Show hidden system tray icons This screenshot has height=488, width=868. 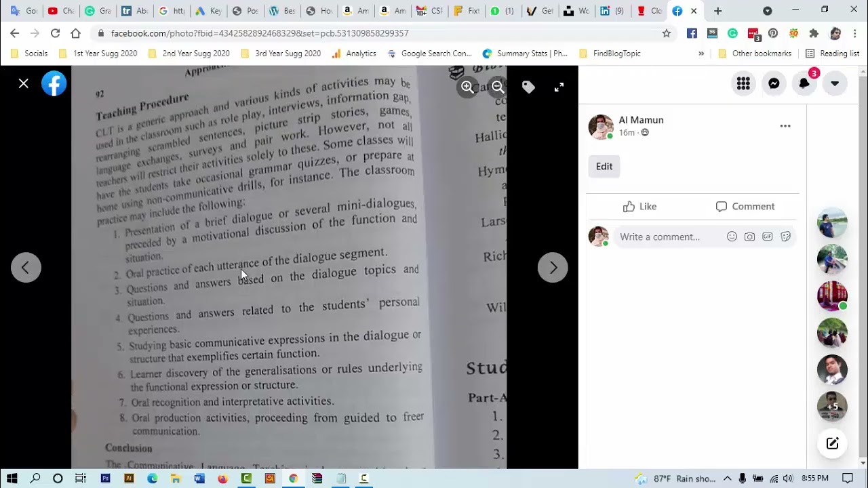pyautogui.click(x=727, y=479)
